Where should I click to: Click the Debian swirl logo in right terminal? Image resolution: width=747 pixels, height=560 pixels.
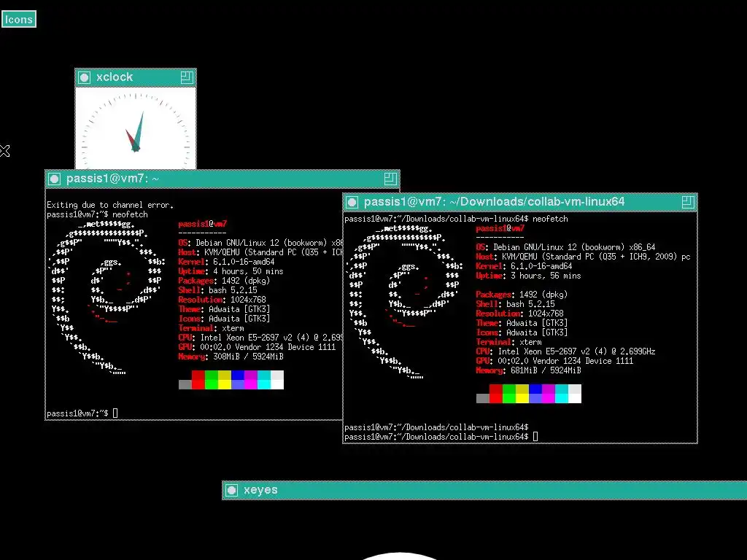coord(404,301)
